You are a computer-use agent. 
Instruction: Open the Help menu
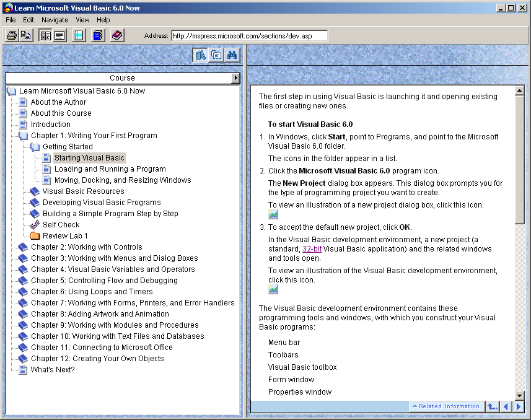click(103, 20)
